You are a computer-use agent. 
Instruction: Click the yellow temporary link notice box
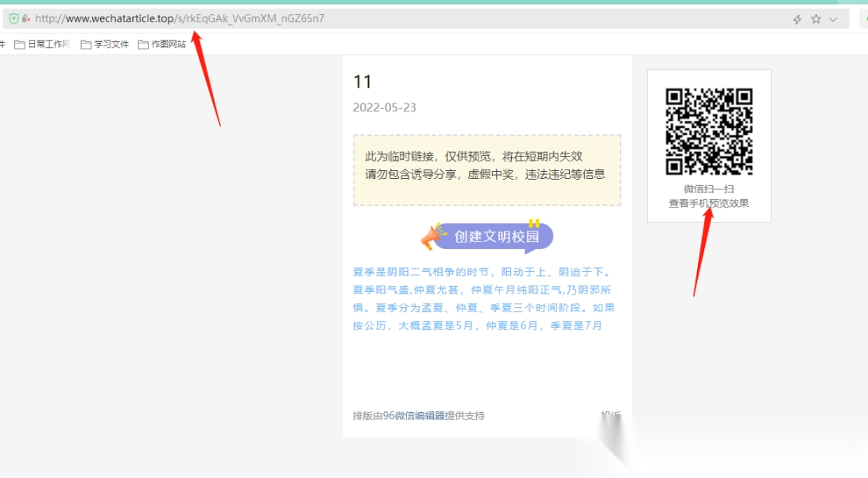(486, 170)
